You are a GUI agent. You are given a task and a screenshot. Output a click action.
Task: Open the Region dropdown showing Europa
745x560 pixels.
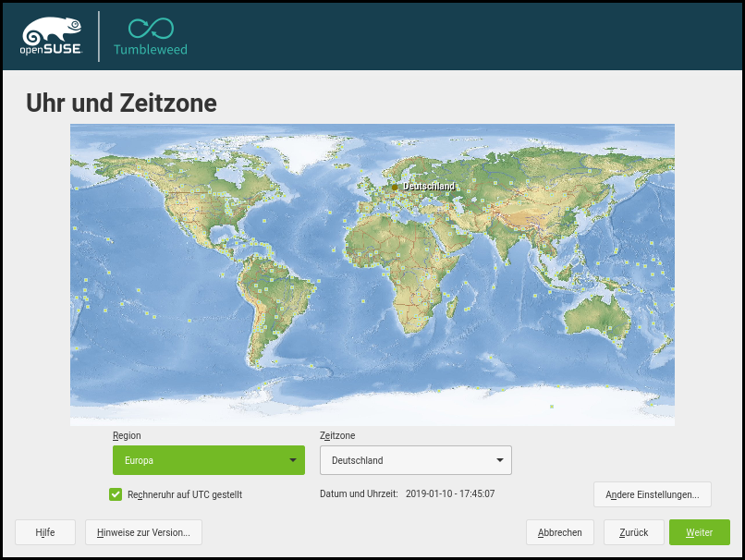click(x=208, y=460)
